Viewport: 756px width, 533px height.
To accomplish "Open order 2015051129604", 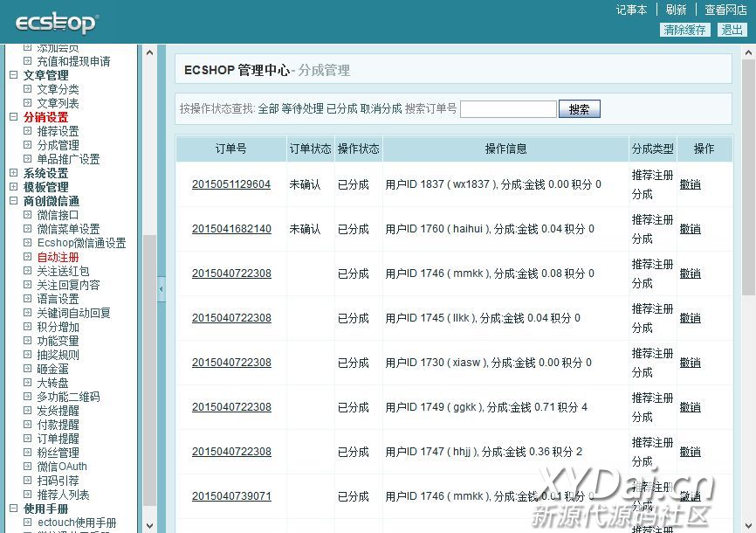I will (x=231, y=184).
